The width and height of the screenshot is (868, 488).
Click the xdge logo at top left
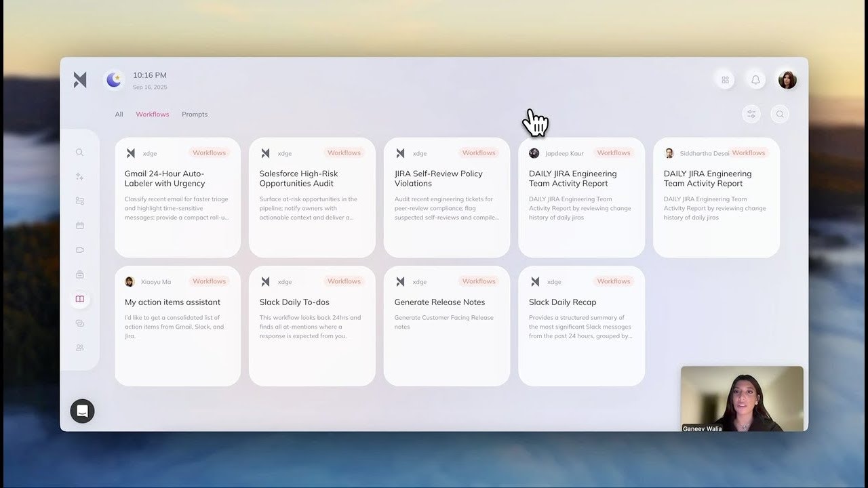pyautogui.click(x=79, y=79)
